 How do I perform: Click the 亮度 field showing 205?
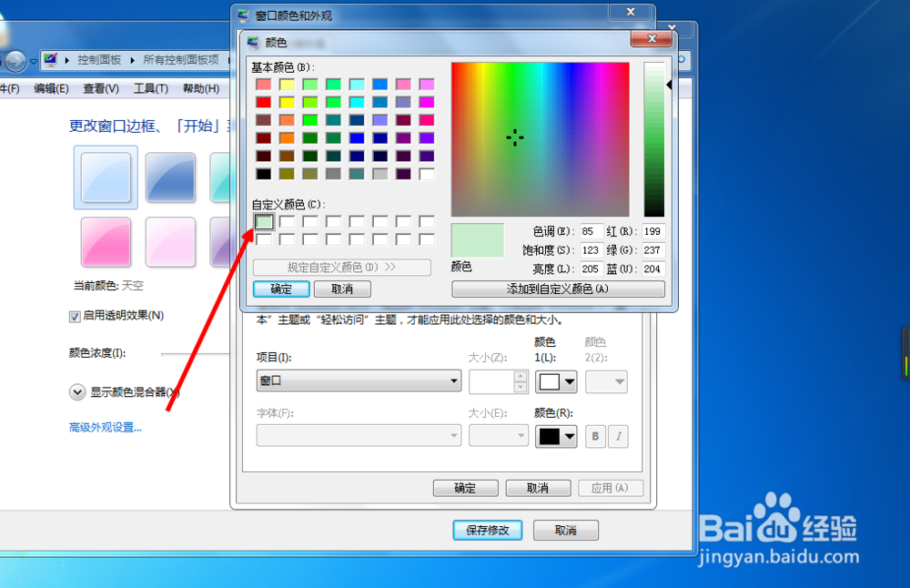(x=591, y=269)
